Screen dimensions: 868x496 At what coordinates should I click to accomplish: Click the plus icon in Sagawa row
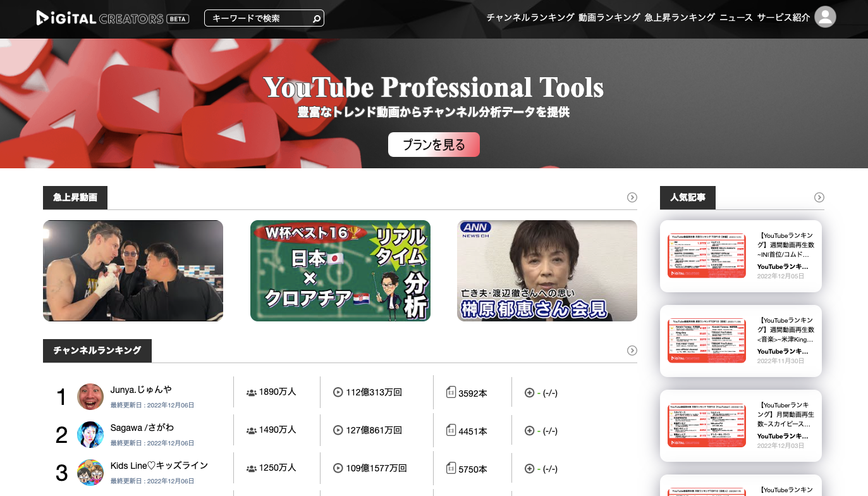tap(530, 431)
